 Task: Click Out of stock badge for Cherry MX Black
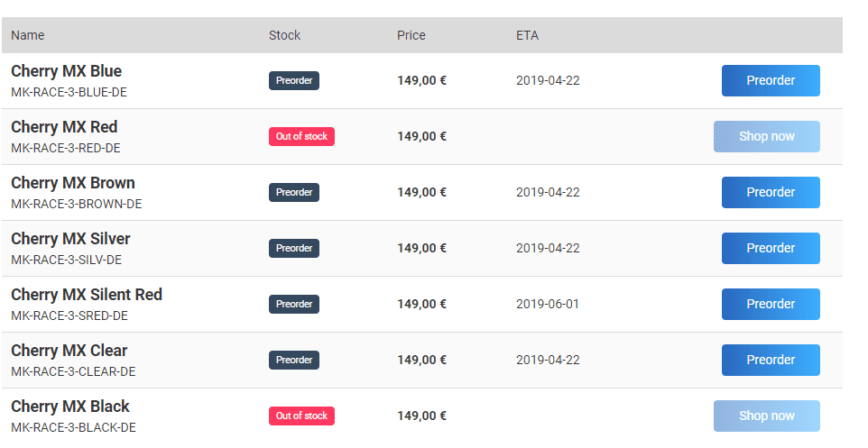pyautogui.click(x=301, y=416)
